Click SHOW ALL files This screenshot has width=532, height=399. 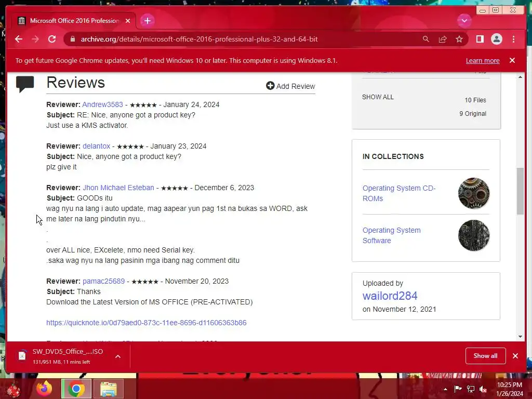pos(378,97)
